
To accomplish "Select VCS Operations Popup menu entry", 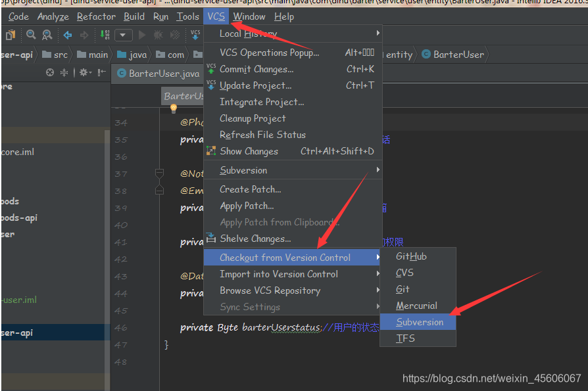I will 293,53.
